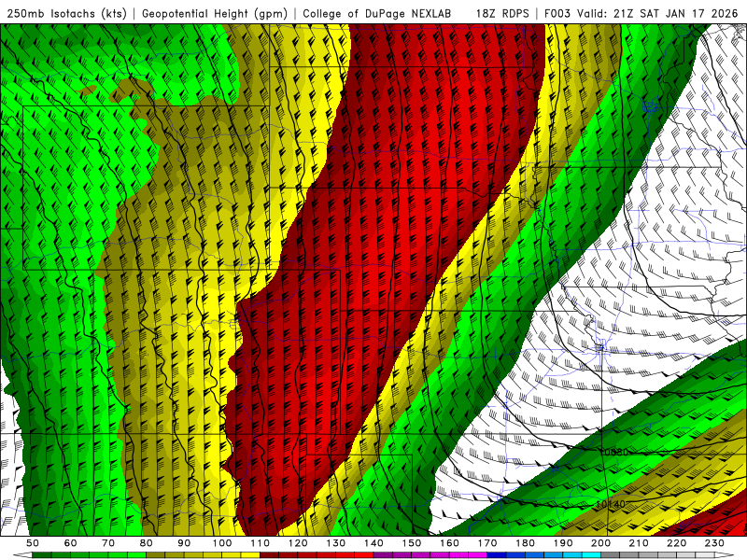
Task: Pick the olive swatch starting at 80
Action: tap(156, 555)
